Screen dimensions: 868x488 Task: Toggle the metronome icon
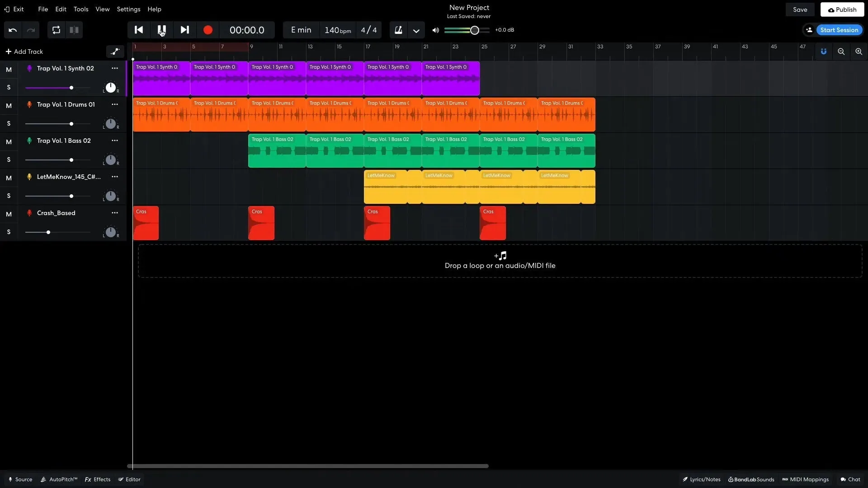pyautogui.click(x=398, y=30)
